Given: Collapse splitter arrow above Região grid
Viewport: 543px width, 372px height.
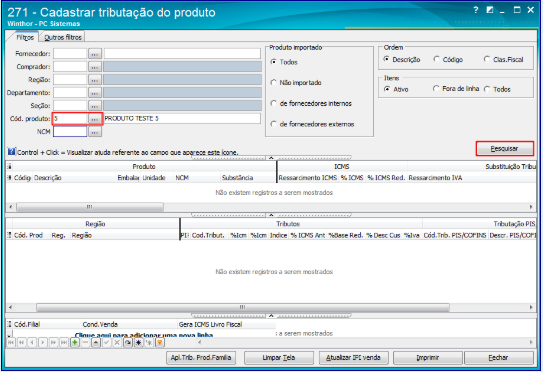Looking at the screenshot, I should pos(271,215).
